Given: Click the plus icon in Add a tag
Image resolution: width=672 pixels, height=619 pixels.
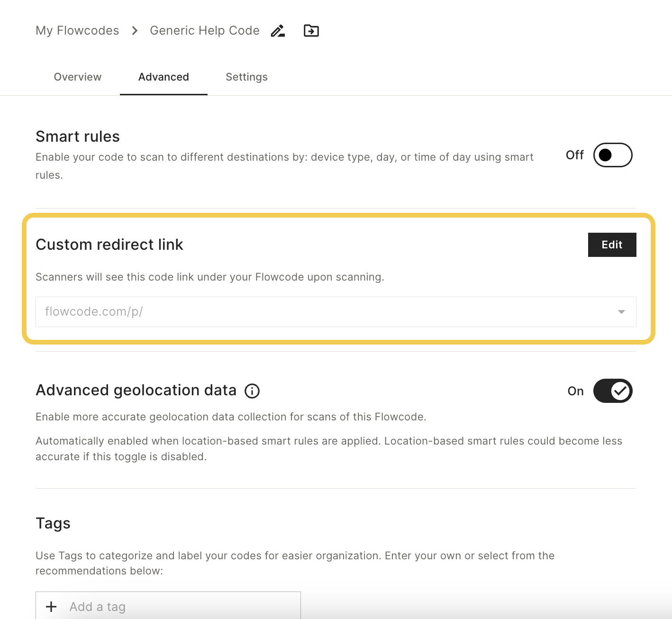Looking at the screenshot, I should click(x=51, y=607).
